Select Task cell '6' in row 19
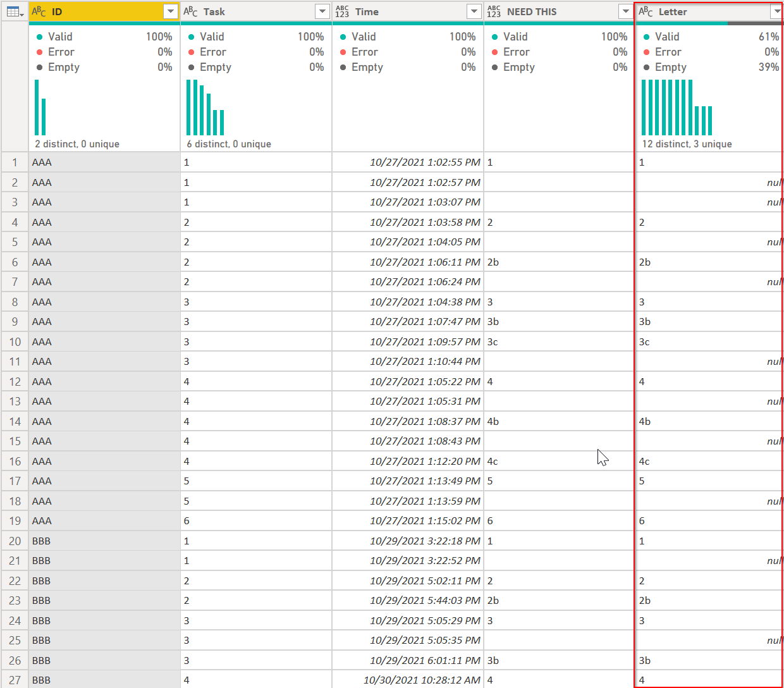The image size is (784, 688). pyautogui.click(x=256, y=521)
